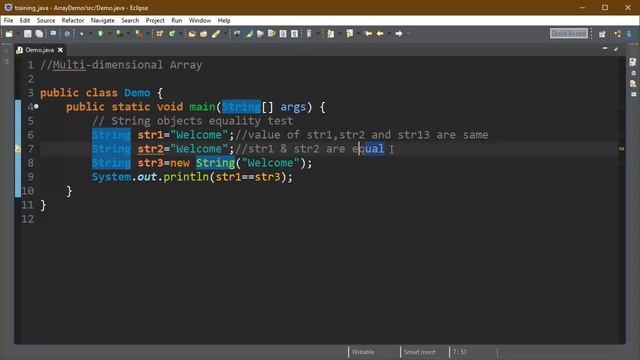Click the green Debug bug icon
640x360 pixels.
82,34
